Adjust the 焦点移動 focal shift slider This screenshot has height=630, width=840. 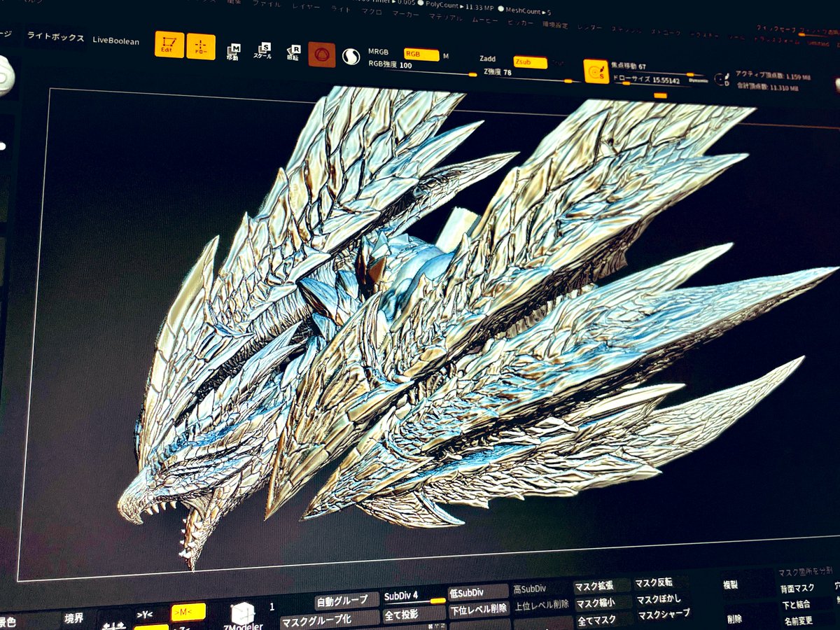[658, 68]
